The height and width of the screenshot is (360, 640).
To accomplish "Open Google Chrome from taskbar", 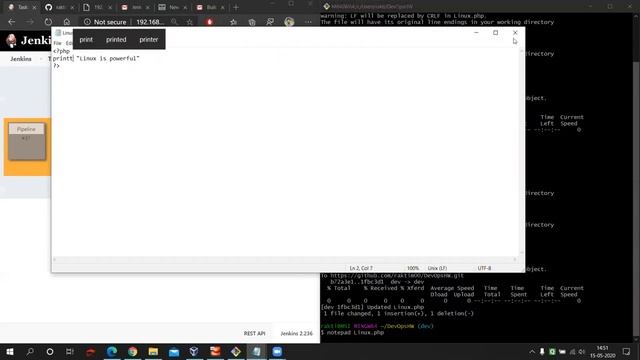I will [x=132, y=351].
